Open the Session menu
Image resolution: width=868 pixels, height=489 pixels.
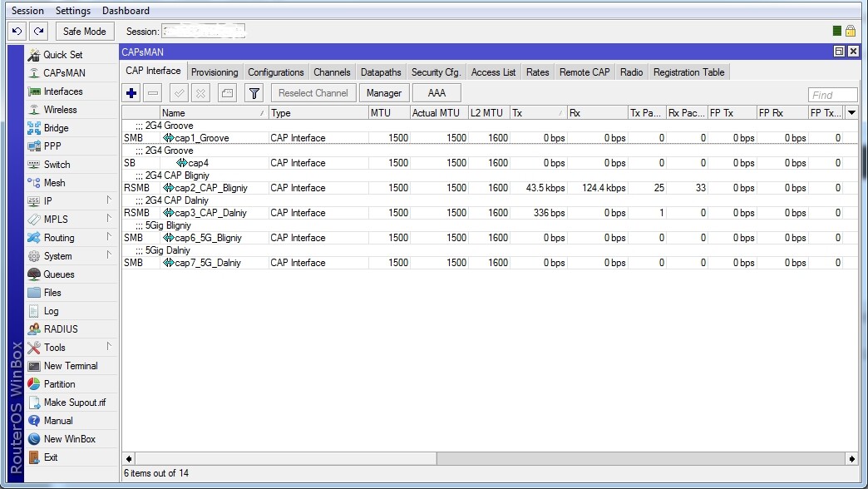pos(27,11)
